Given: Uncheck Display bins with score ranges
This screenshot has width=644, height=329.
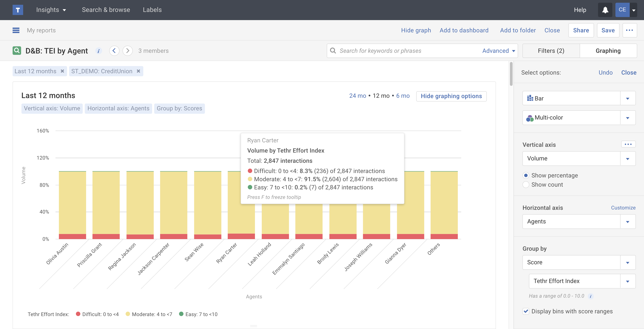Looking at the screenshot, I should pyautogui.click(x=526, y=311).
